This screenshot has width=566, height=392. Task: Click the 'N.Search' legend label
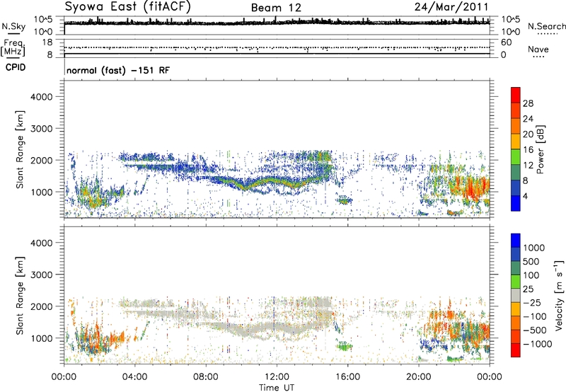[546, 26]
